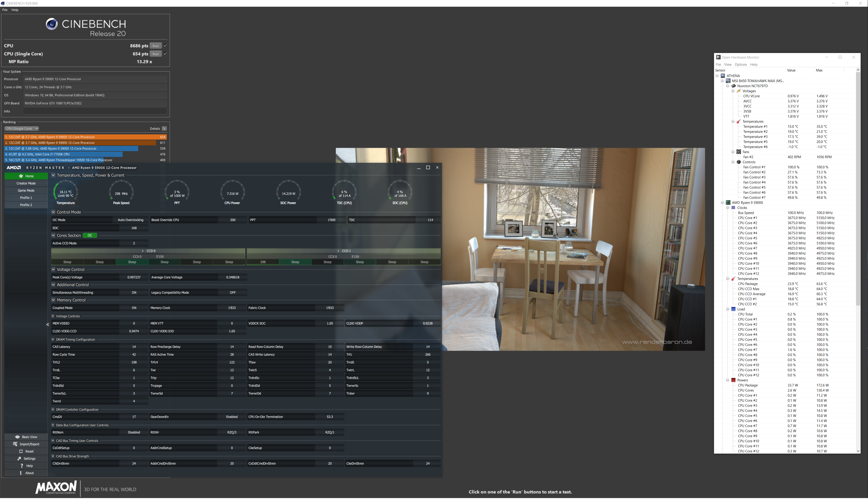Open the About info icon
Viewport: 868px width, 499px height.
21,473
